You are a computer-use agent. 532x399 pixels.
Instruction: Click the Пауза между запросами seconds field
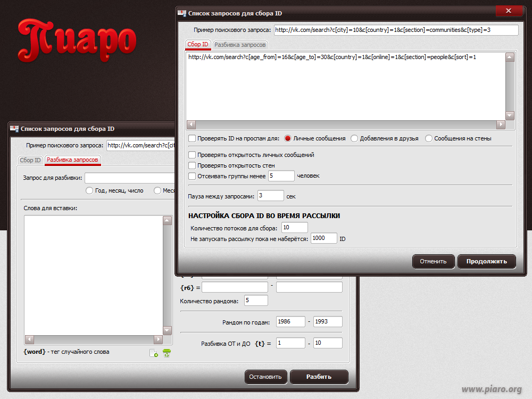click(x=270, y=196)
